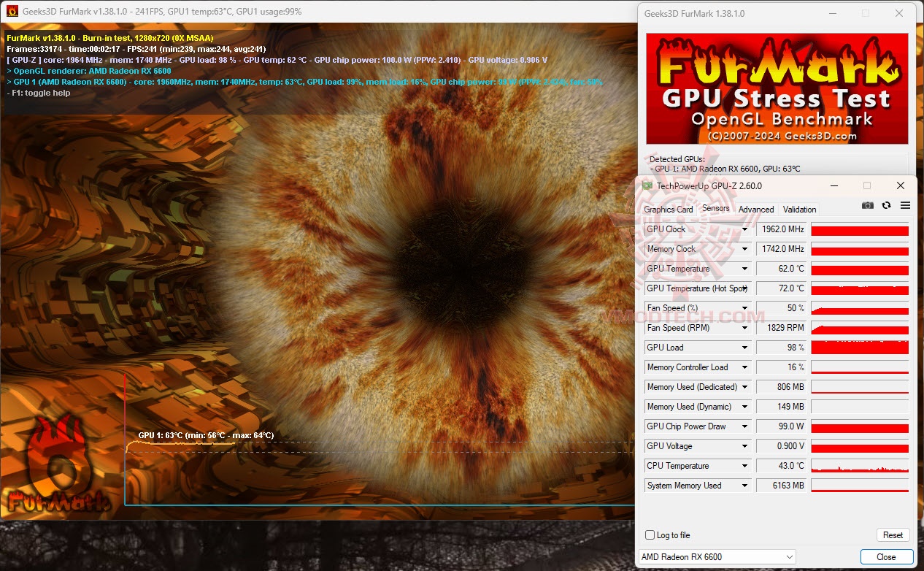Click the Memory Controller Load value 16 %
Viewport: 924px width, 571px height.
coord(782,367)
